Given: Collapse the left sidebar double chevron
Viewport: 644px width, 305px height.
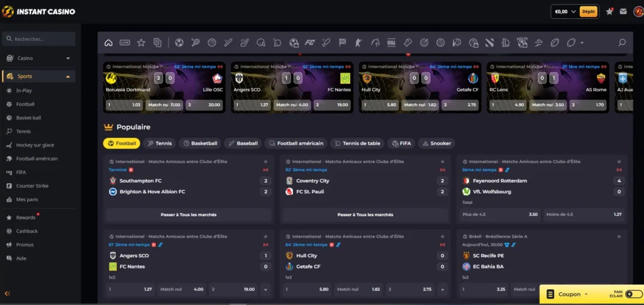Looking at the screenshot, I should tap(8, 294).
